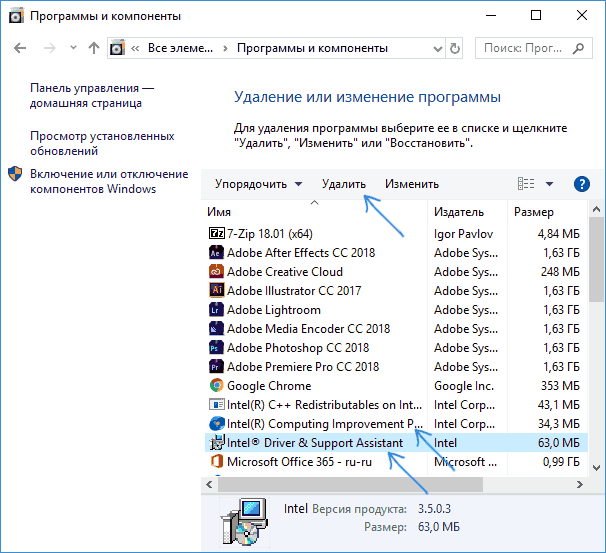Click the Intel Computing Improvement Program icon
606x553 pixels.
coord(216,424)
